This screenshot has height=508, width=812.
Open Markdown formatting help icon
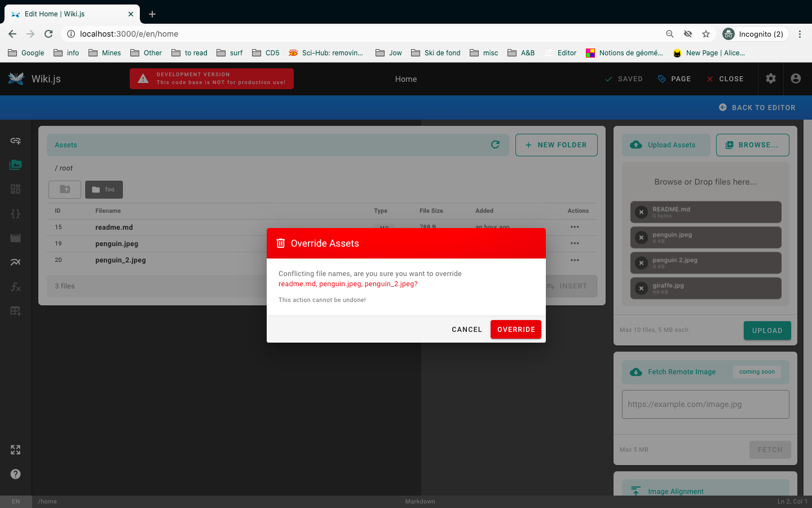click(16, 474)
